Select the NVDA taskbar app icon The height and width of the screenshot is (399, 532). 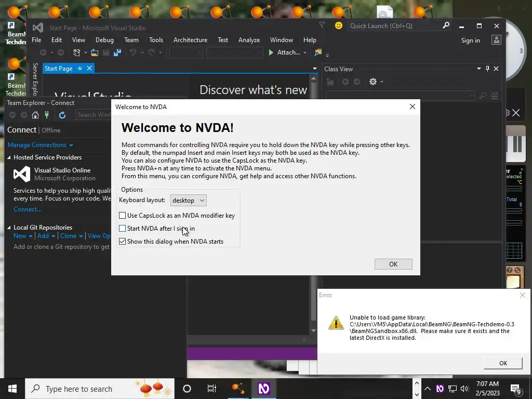click(263, 389)
